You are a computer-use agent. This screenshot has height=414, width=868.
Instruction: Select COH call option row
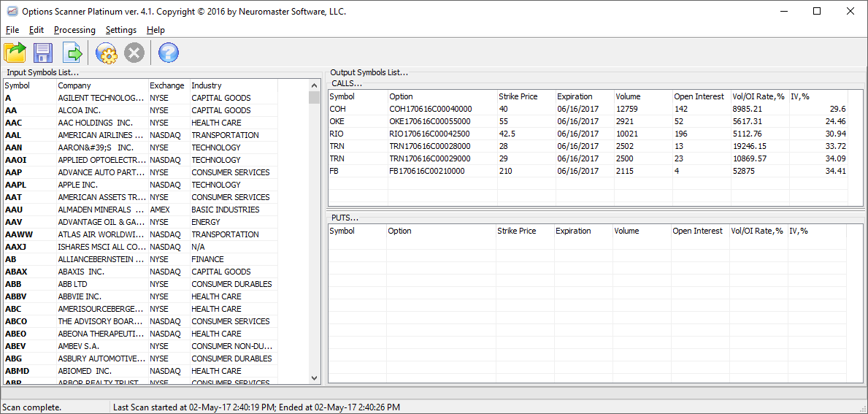pyautogui.click(x=588, y=109)
